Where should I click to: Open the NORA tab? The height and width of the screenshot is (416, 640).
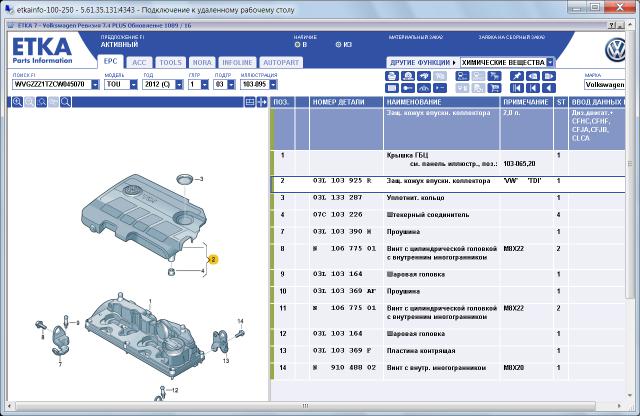point(202,62)
